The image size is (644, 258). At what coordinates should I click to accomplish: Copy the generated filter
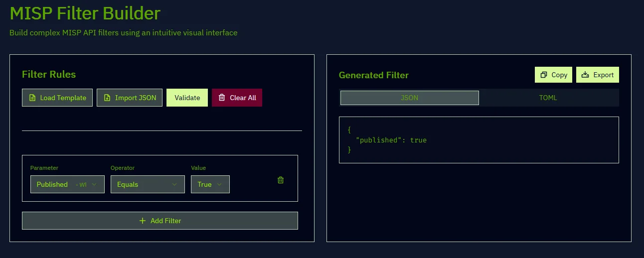(553, 75)
